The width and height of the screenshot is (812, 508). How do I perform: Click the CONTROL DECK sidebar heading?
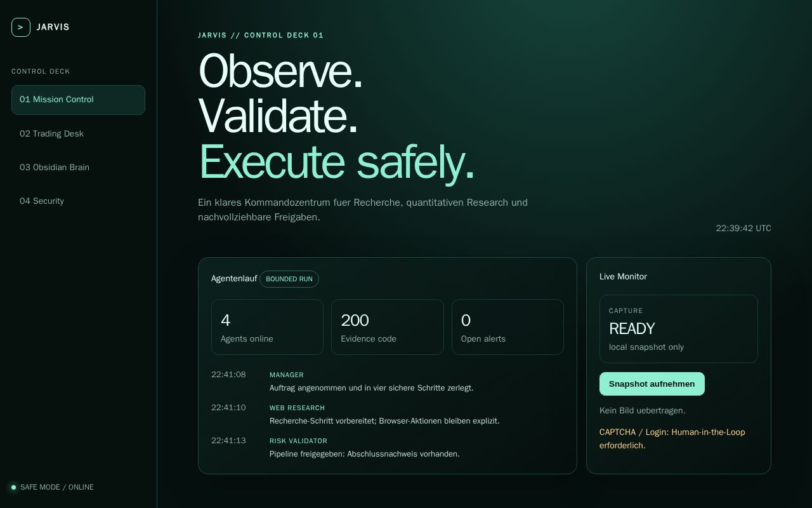point(41,71)
